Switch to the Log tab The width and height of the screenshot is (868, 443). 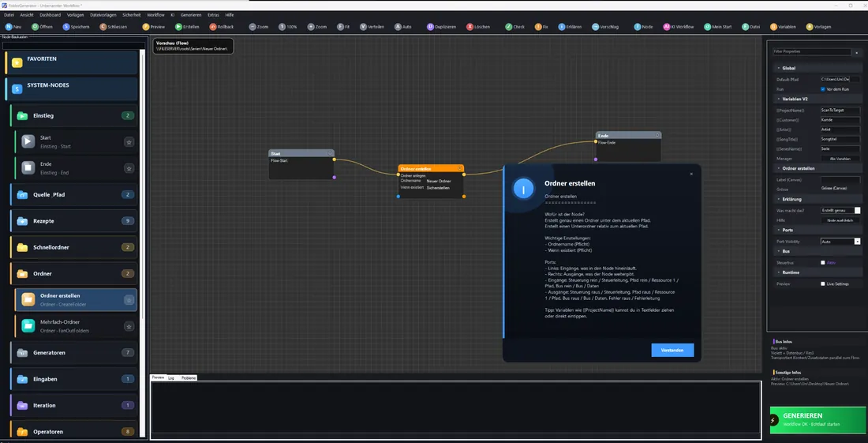(x=171, y=377)
